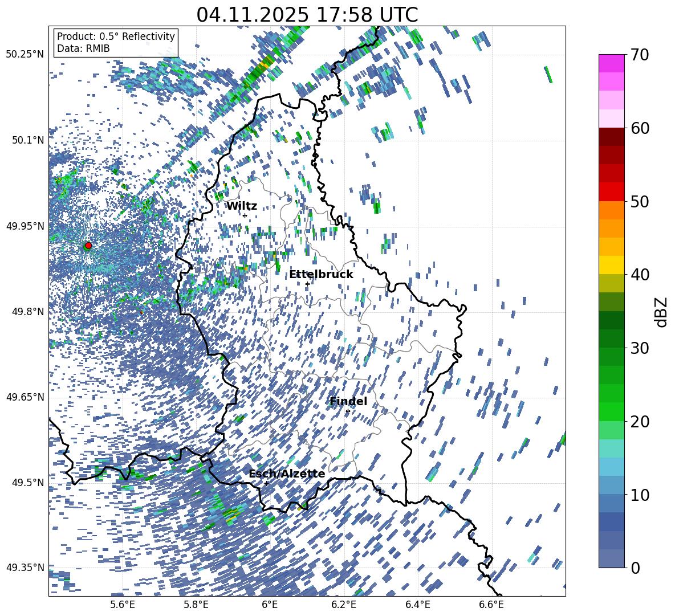Click the red radar site marker dot
Screen dimensions: 675x616
click(88, 246)
